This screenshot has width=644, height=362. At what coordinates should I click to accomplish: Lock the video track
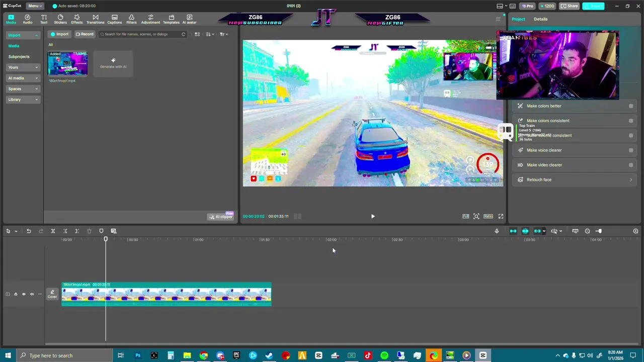click(x=16, y=294)
